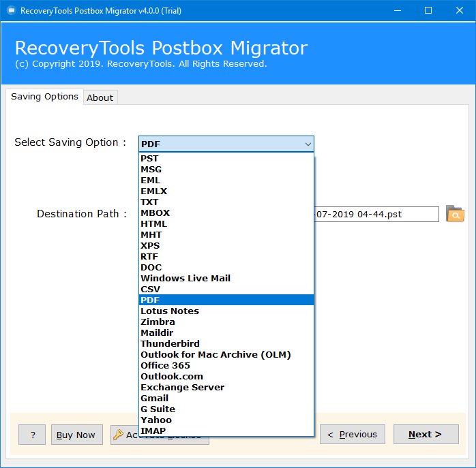Pick Yahoo from the dropdown list
Screen dimensions: 476x468
pyautogui.click(x=226, y=420)
